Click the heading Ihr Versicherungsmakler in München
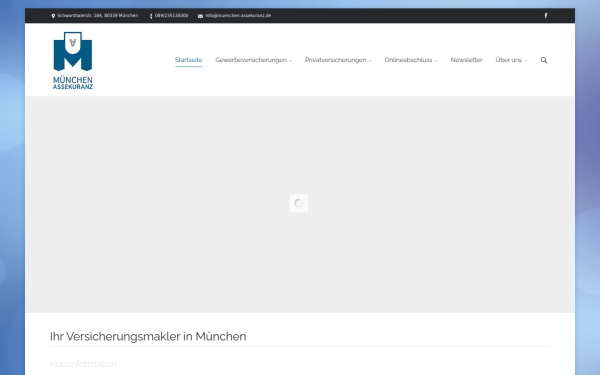600x375 pixels. click(x=148, y=336)
